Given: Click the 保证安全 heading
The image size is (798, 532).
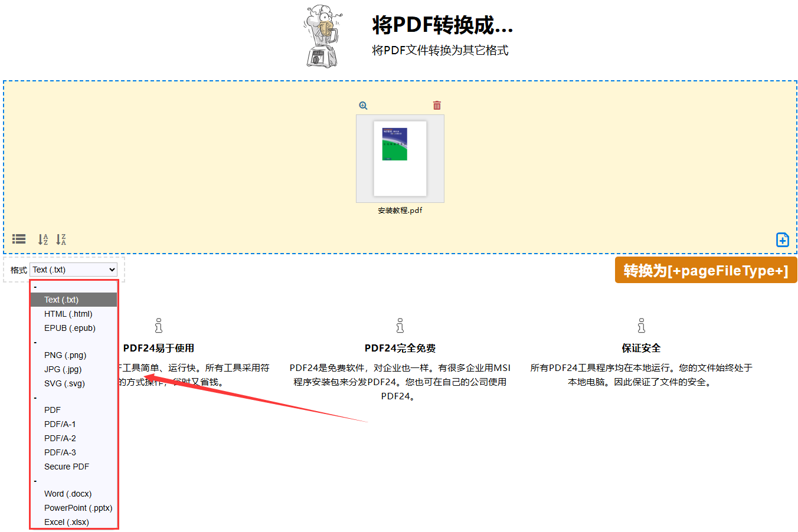Looking at the screenshot, I should [641, 348].
